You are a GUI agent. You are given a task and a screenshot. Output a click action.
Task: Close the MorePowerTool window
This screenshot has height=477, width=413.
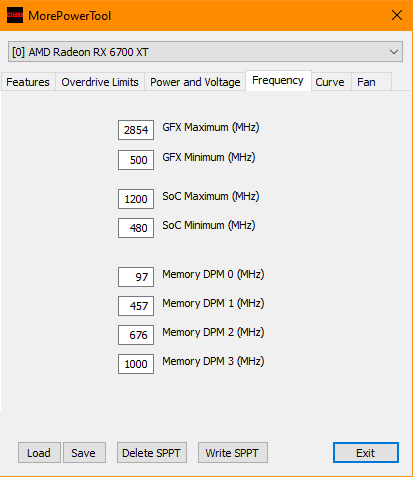397,15
